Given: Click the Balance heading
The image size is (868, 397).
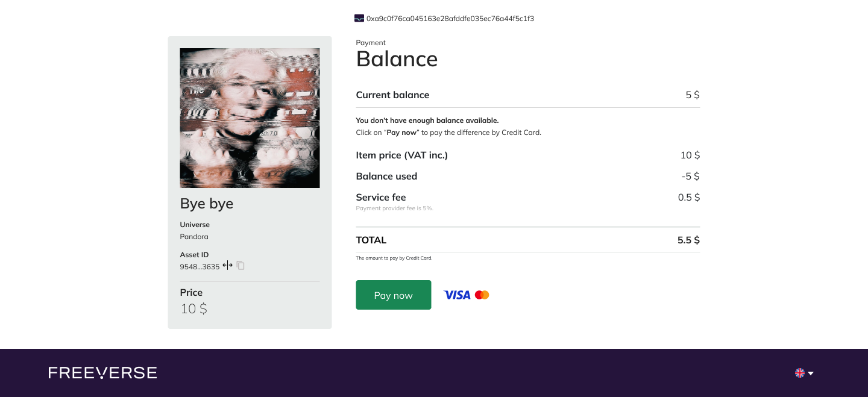Looking at the screenshot, I should point(397,59).
